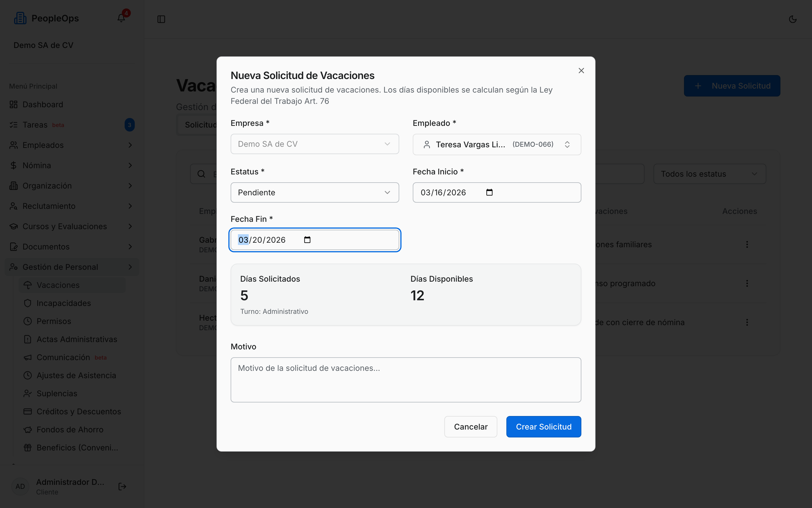Image resolution: width=812 pixels, height=508 pixels.
Task: Click the Tareas checklist icon
Action: pos(14,125)
